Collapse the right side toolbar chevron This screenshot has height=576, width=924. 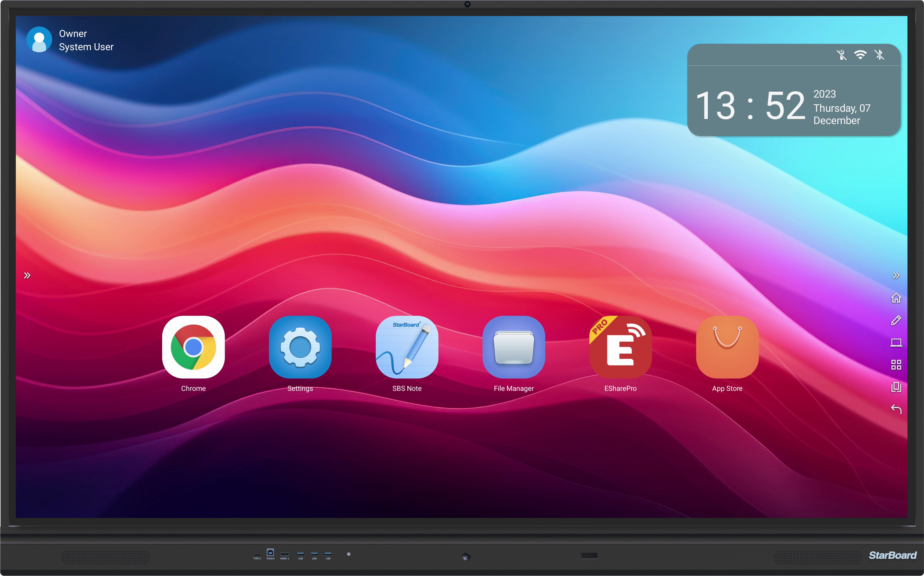pos(896,275)
